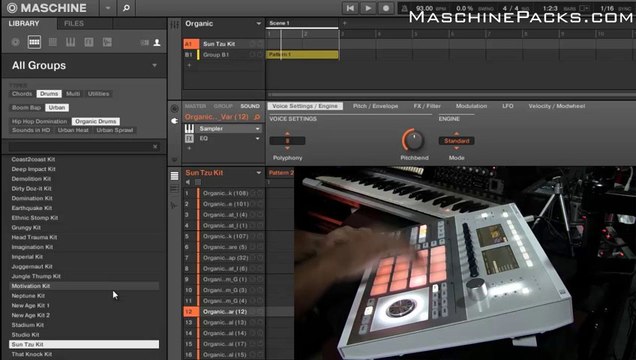
Task: Toggle the Organic Drums tag
Action: click(96, 121)
